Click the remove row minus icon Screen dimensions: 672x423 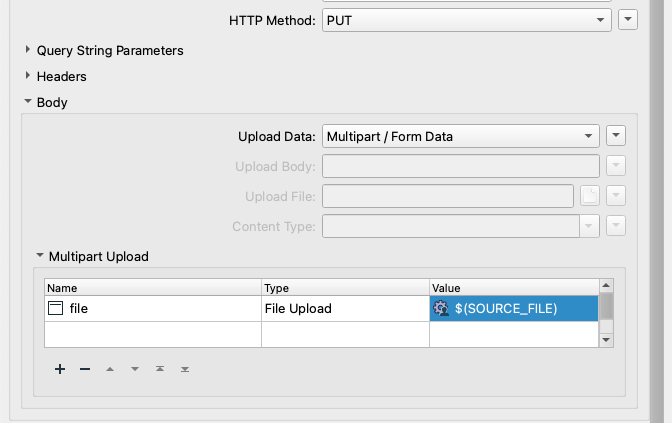(85, 369)
